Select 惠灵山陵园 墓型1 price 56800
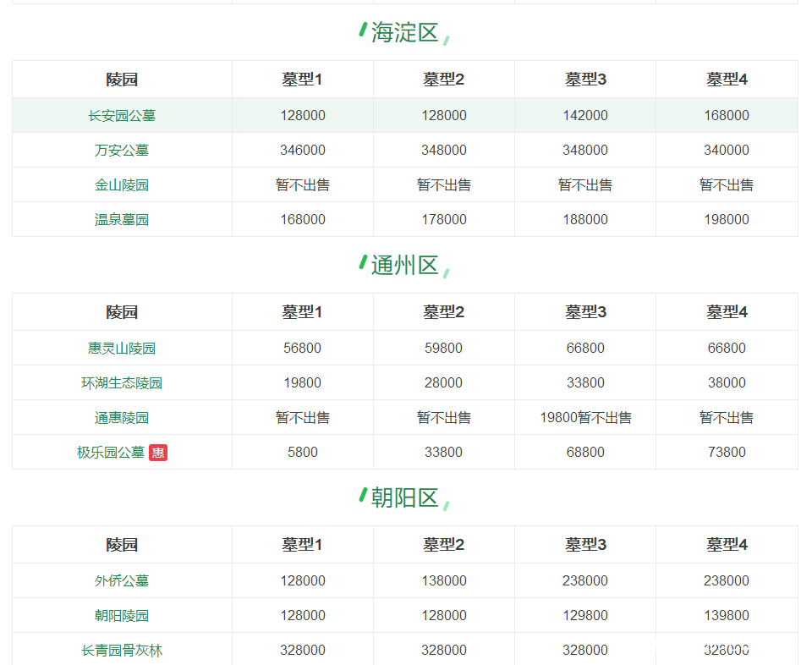812x665 pixels. tap(303, 348)
